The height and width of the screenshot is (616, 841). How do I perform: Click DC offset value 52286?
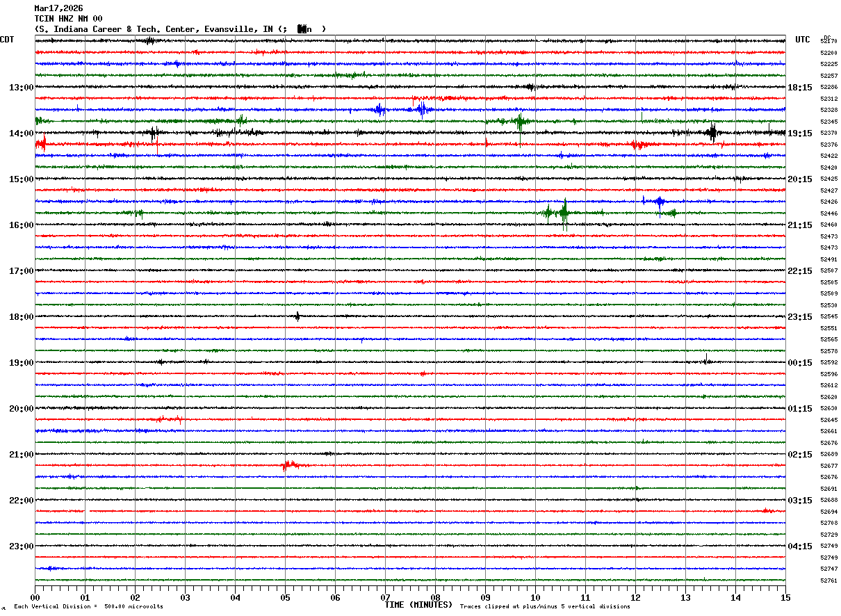(x=828, y=88)
